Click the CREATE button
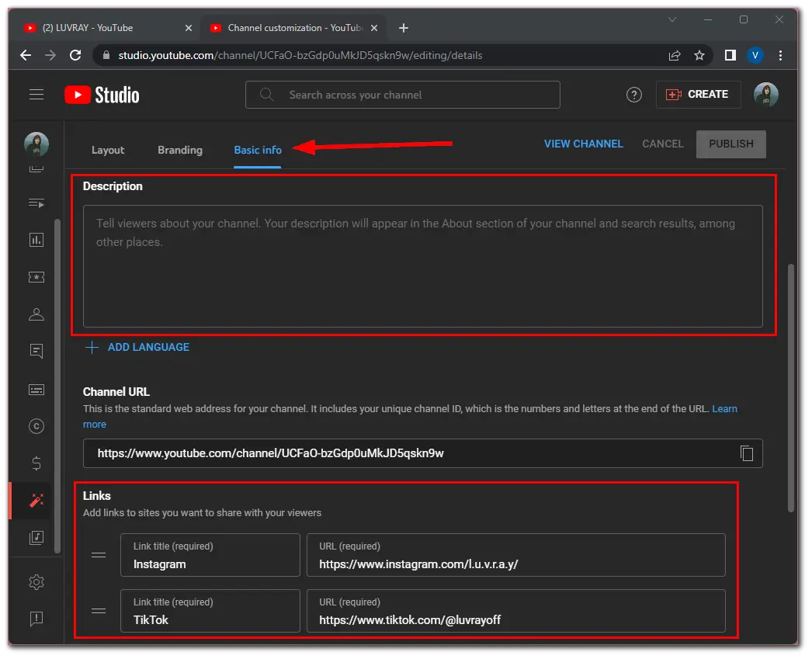This screenshot has height=659, width=812. click(698, 95)
